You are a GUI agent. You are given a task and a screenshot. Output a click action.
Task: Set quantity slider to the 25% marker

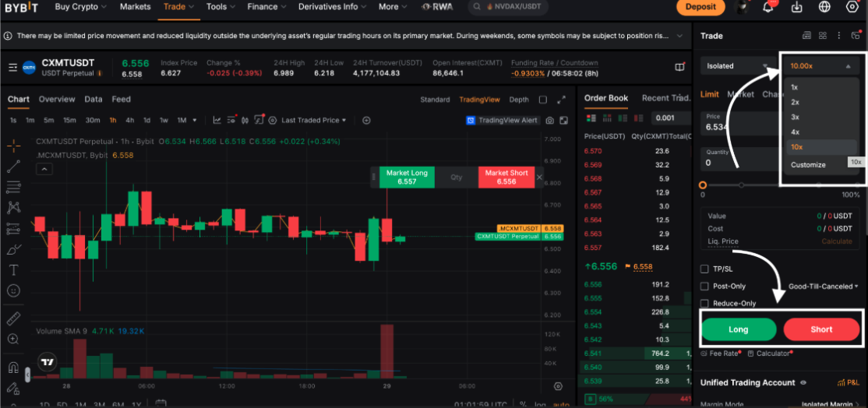pyautogui.click(x=741, y=185)
